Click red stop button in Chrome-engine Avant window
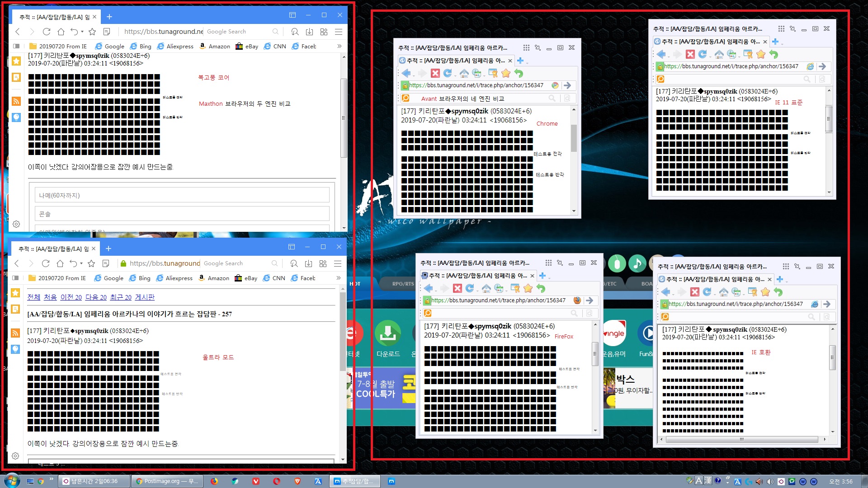This screenshot has height=488, width=868. click(435, 73)
